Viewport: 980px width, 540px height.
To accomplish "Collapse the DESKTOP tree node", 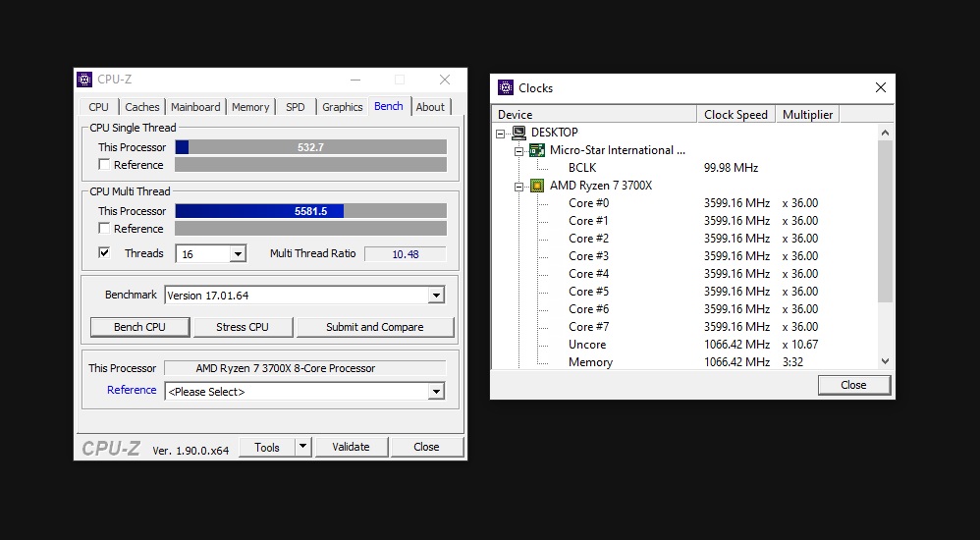I will (500, 134).
